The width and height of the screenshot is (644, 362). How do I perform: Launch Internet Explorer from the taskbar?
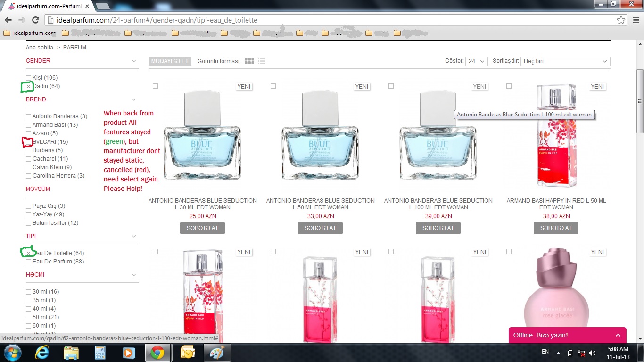coord(42,353)
